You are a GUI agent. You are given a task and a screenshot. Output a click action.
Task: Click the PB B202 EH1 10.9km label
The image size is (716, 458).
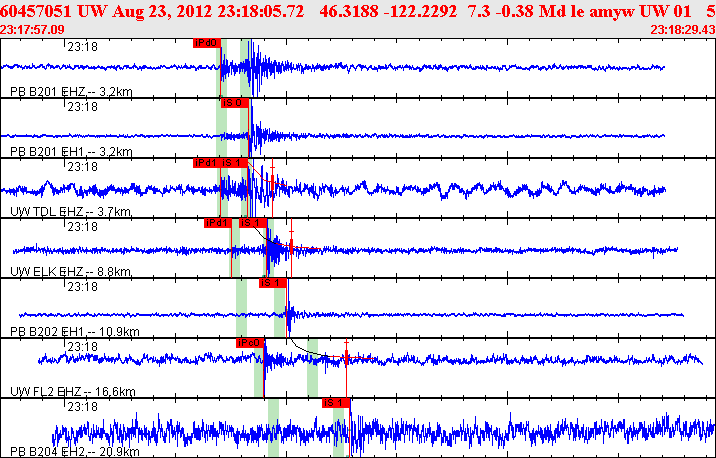coord(74,331)
